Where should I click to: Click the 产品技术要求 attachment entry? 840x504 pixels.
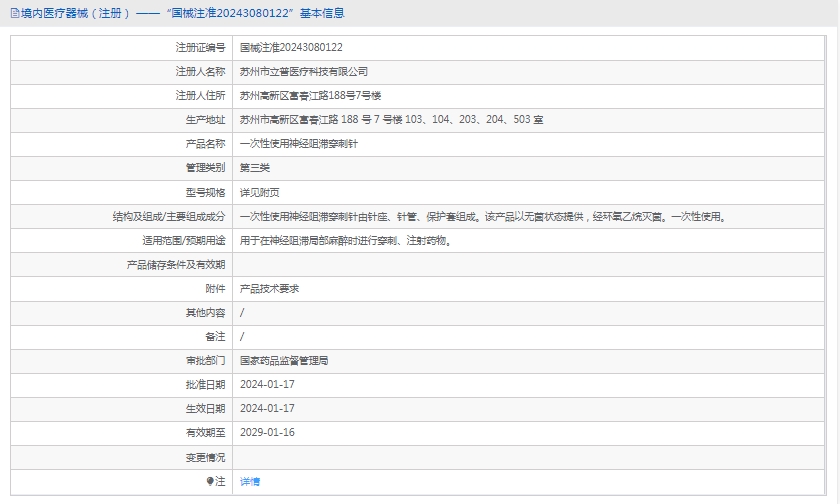pos(269,288)
